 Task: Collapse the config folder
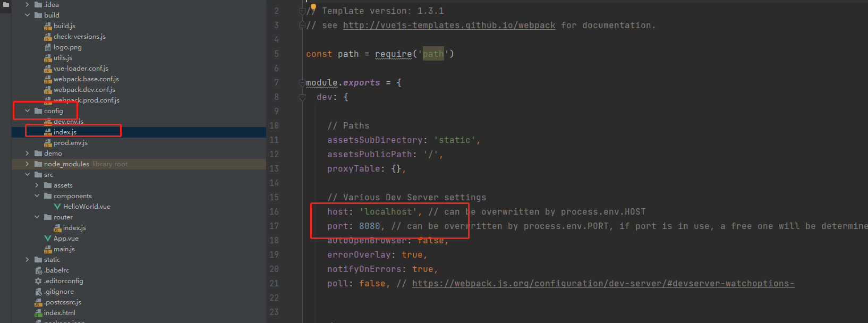pos(28,111)
